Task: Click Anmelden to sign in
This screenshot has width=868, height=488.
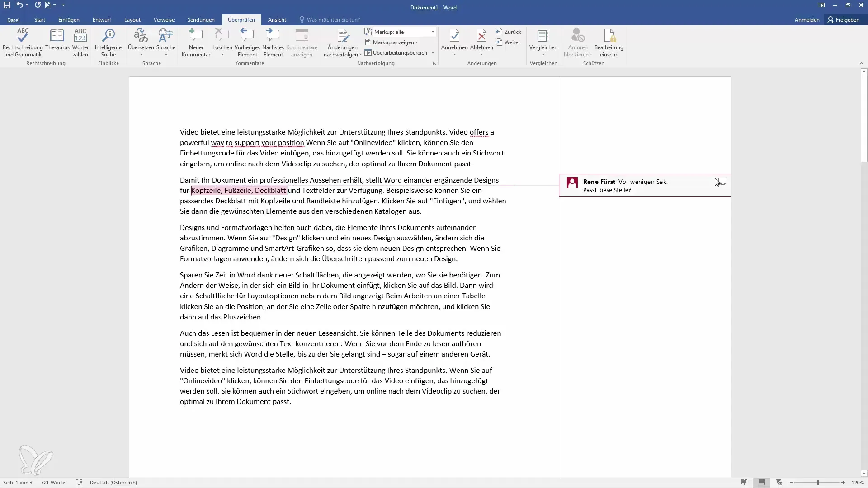Action: pos(807,20)
